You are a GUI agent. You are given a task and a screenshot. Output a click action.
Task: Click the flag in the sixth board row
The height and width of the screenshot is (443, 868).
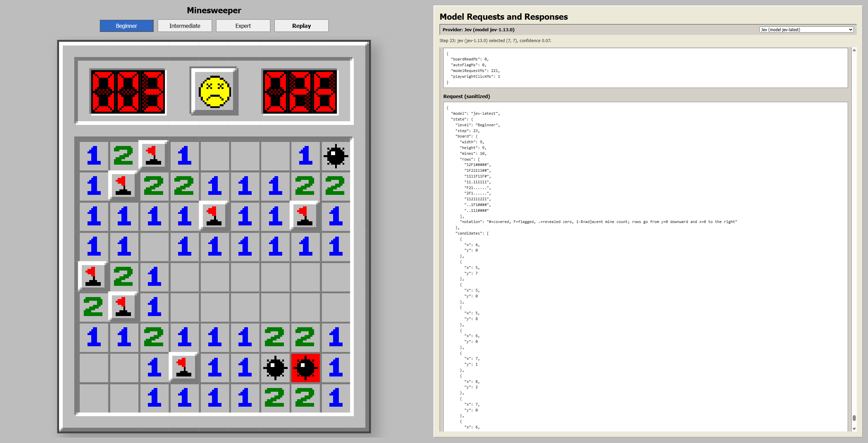click(123, 307)
